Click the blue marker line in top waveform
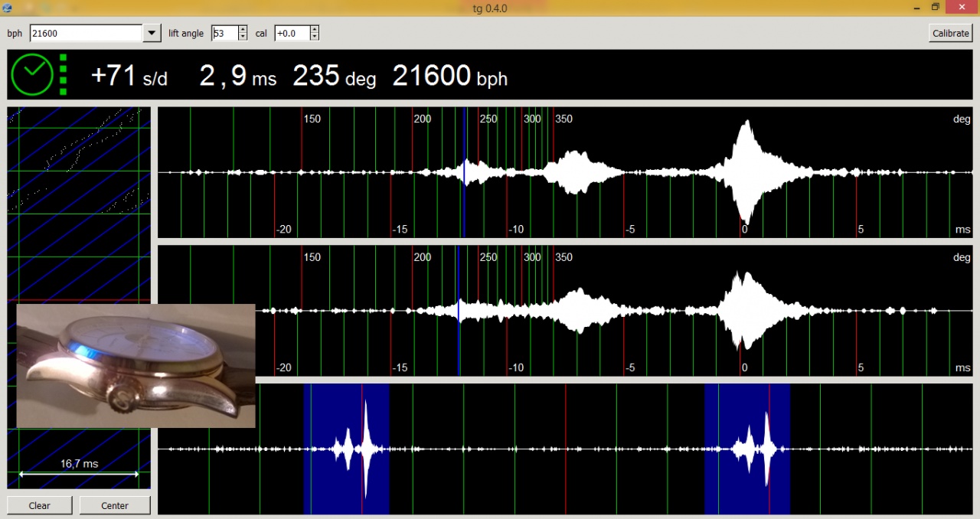Screen dimensions: 980x519 pyautogui.click(x=464, y=172)
